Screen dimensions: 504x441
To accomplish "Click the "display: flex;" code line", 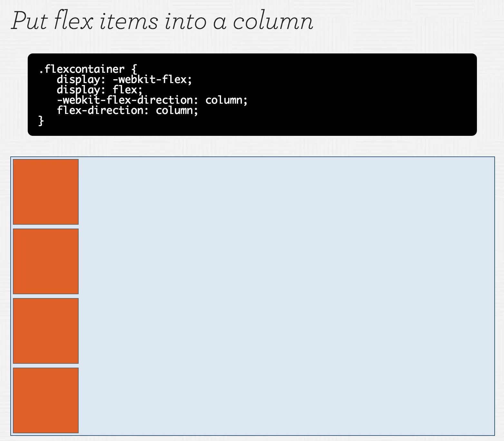I will pyautogui.click(x=100, y=90).
